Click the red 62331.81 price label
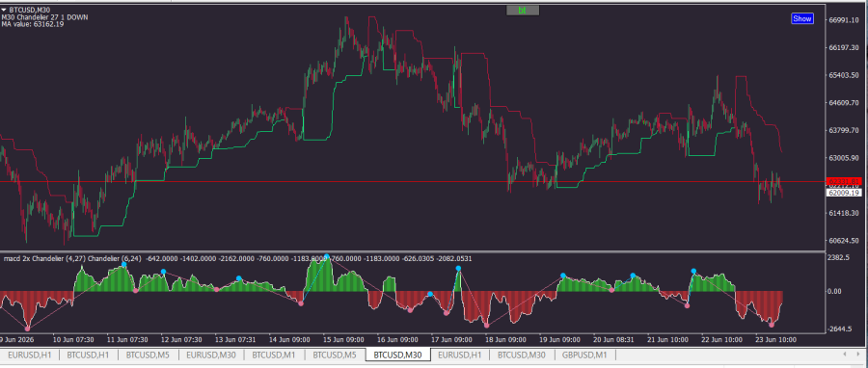The image size is (868, 368). pyautogui.click(x=843, y=181)
